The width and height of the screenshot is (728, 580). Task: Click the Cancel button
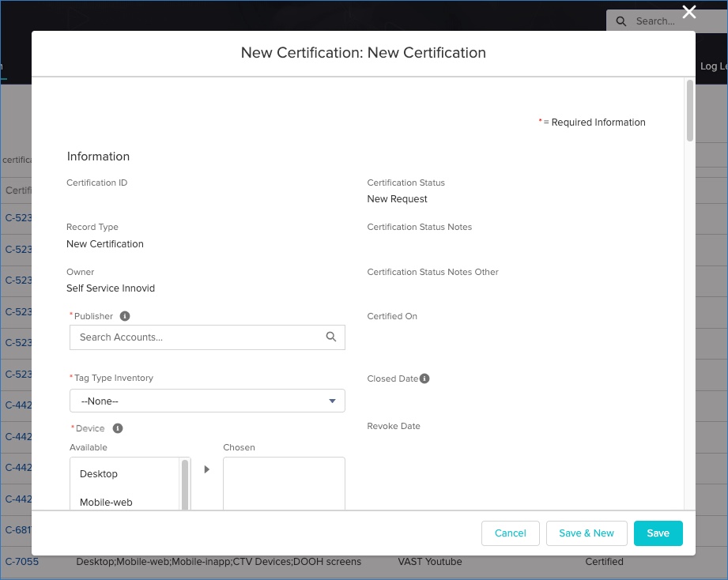[511, 533]
